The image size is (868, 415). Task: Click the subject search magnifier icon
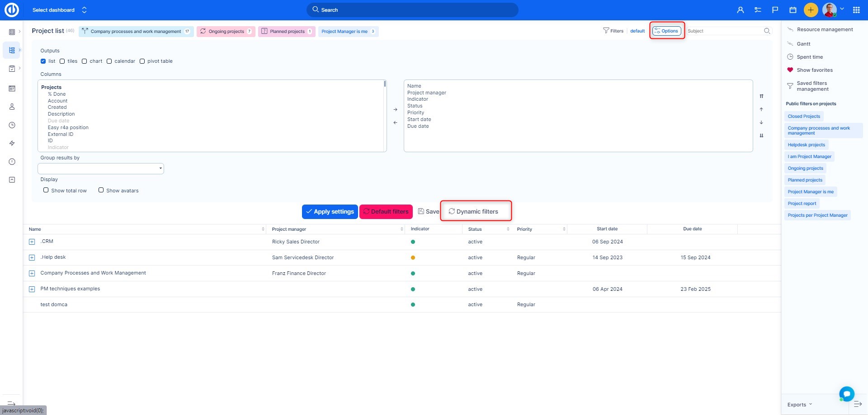click(x=767, y=31)
